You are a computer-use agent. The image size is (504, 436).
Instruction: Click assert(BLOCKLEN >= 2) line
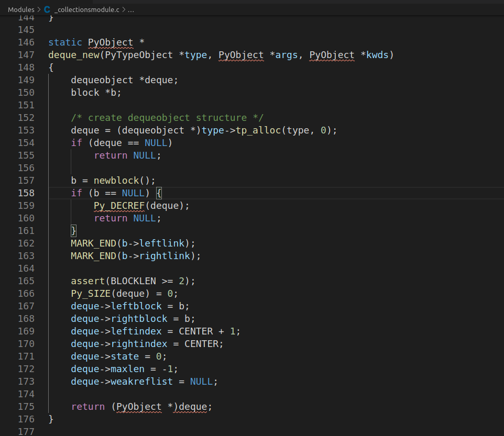pos(133,281)
